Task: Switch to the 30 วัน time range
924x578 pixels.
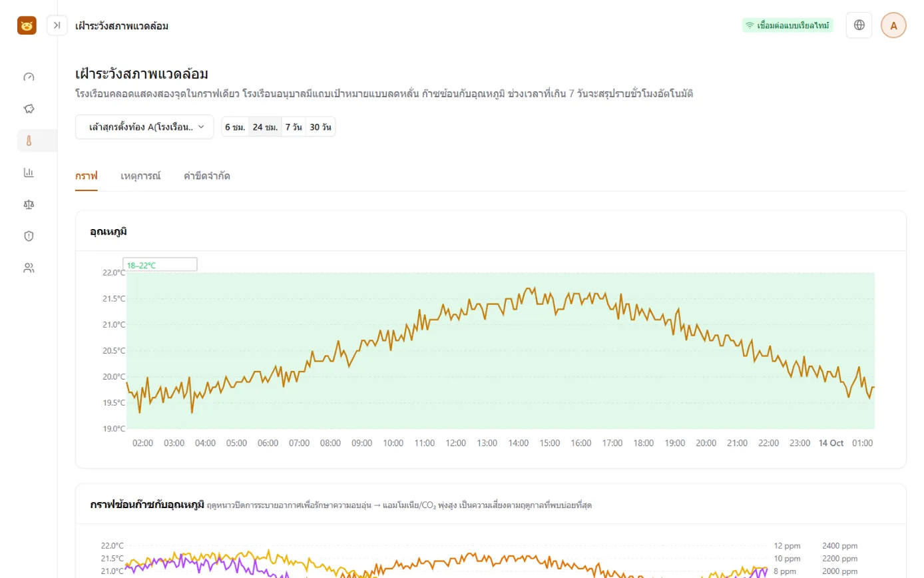Action: 321,127
